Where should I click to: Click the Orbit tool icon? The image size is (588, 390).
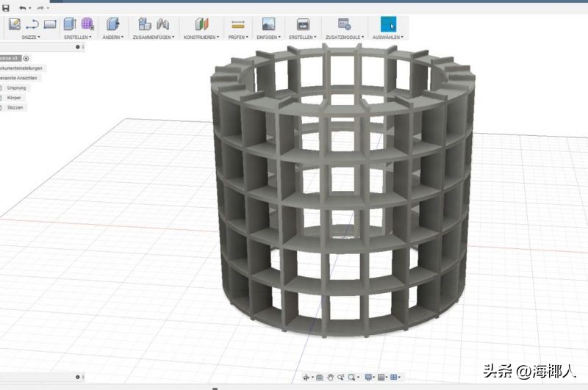(x=307, y=377)
